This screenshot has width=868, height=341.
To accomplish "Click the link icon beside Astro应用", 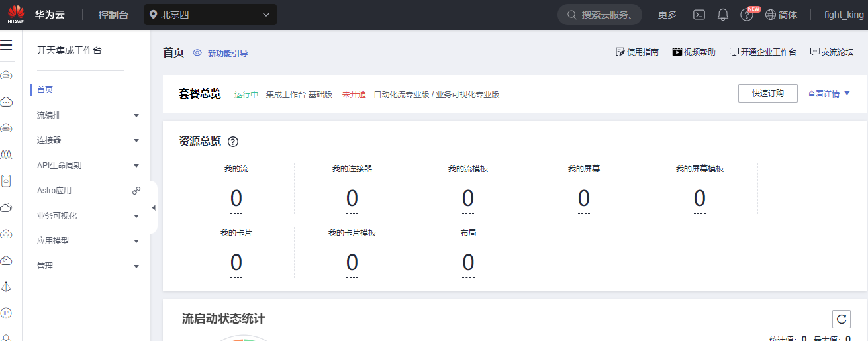I will (x=136, y=191).
